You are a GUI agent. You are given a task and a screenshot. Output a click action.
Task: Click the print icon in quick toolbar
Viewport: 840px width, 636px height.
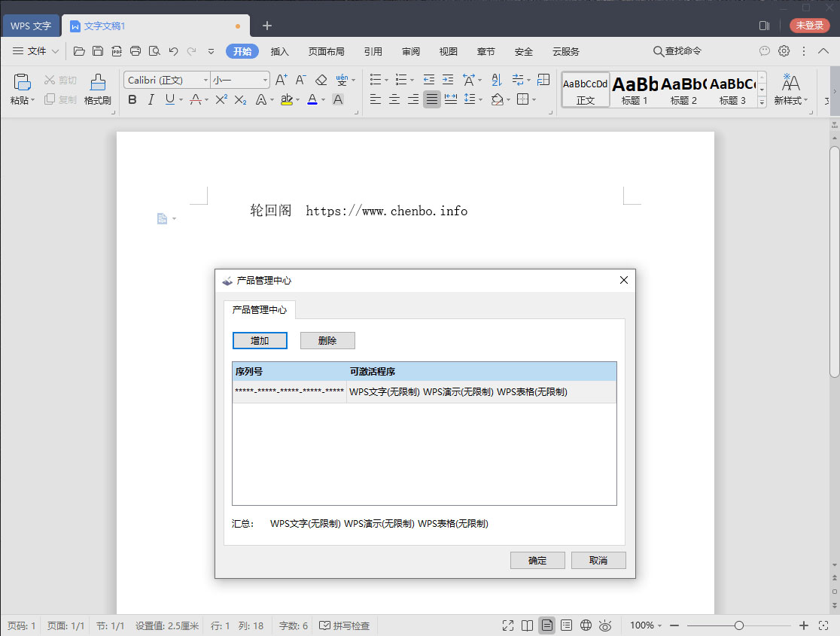[135, 51]
